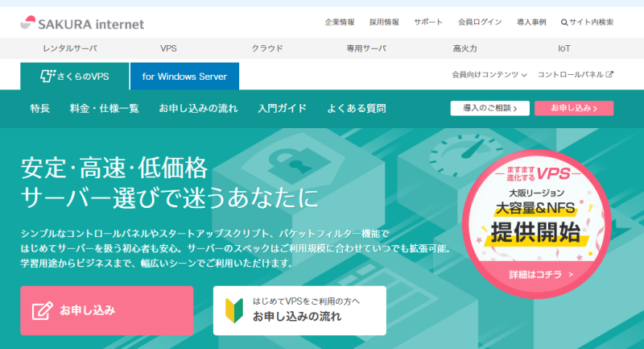
Task: Switch to for Windows Server tab
Action: click(x=184, y=76)
